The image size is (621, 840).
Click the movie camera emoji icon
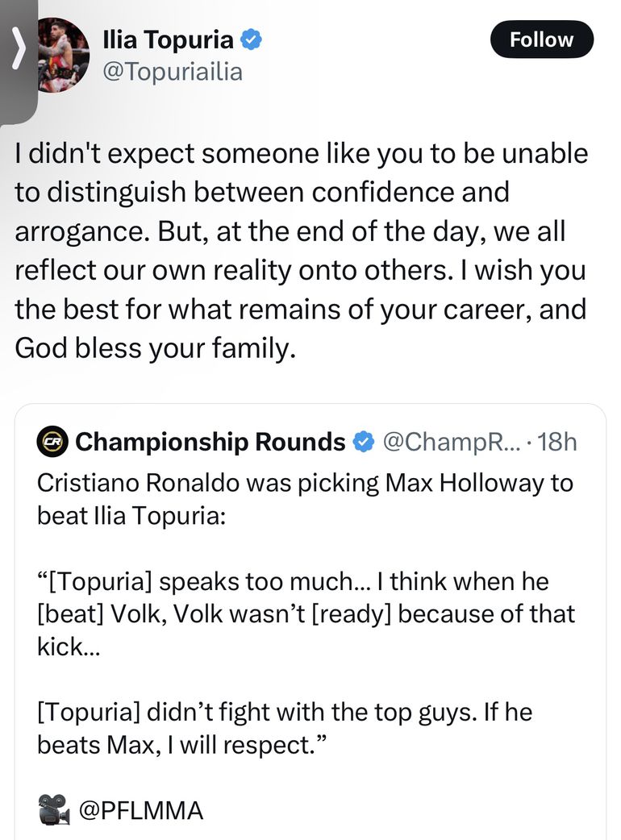pyautogui.click(x=54, y=809)
